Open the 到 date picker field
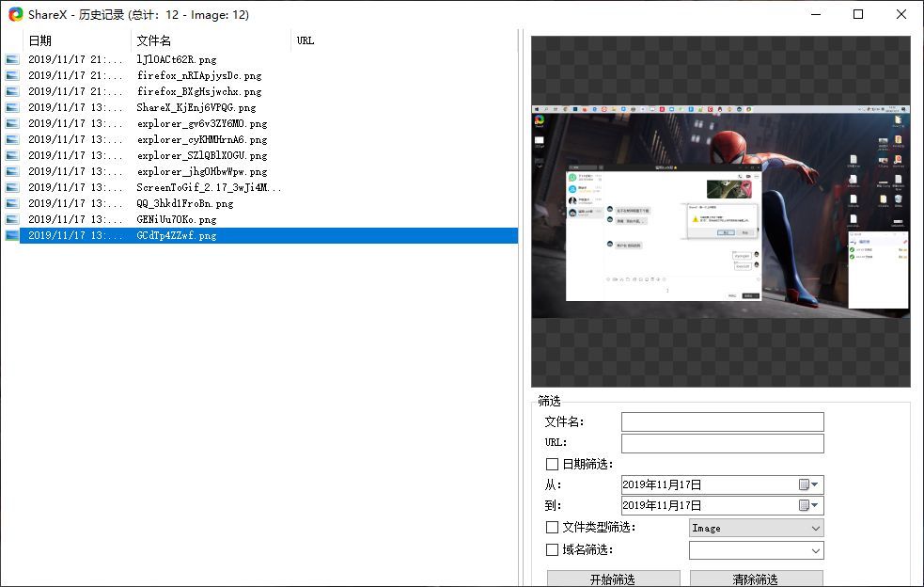 click(723, 505)
